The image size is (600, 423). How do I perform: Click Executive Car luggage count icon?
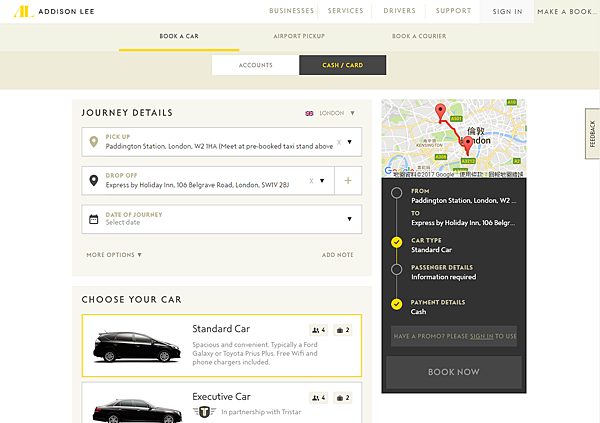[x=342, y=398]
